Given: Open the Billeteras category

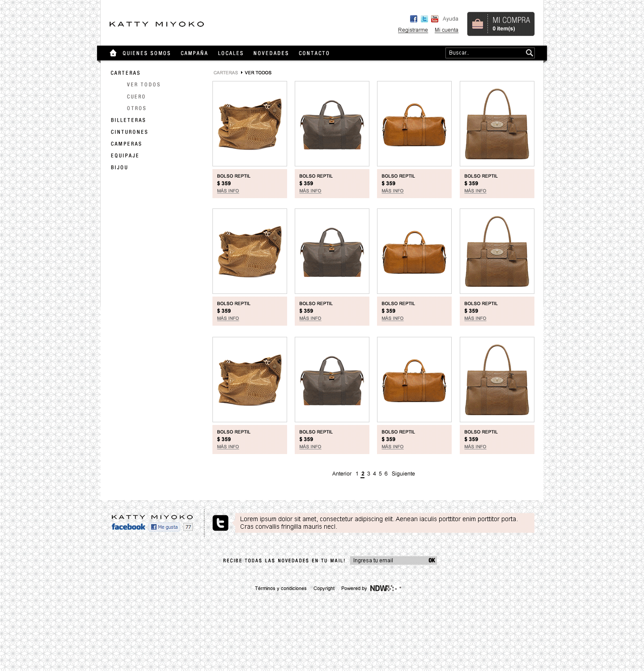Looking at the screenshot, I should [128, 120].
